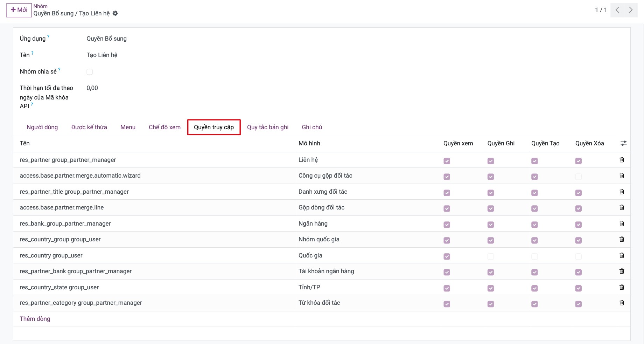Uncheck Quyền Ghi for Ngân hàng row
The width and height of the screenshot is (644, 344).
491,225
